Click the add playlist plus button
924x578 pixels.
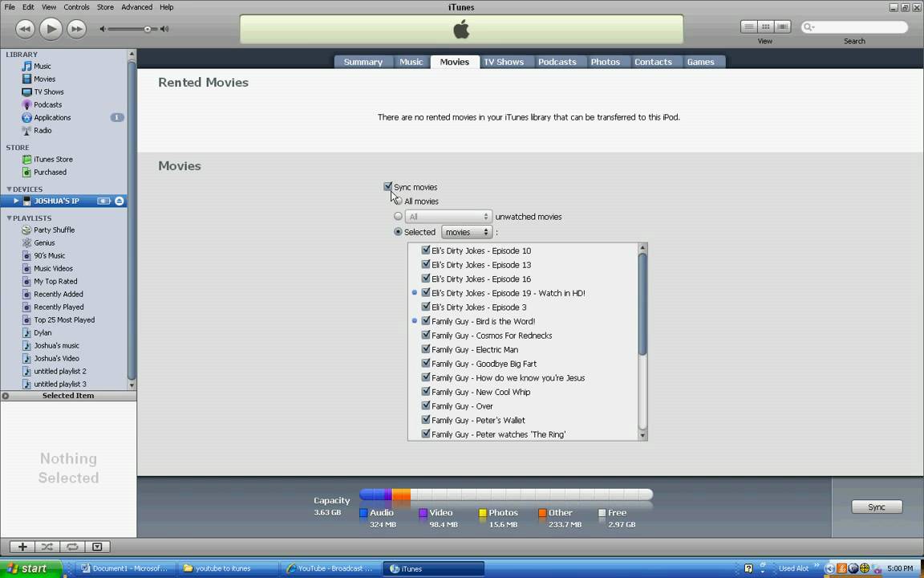click(22, 547)
